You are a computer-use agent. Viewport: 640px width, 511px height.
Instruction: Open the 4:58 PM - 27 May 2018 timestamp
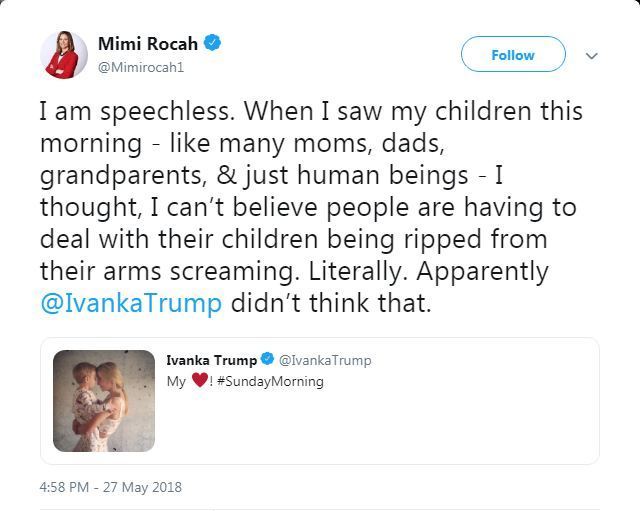[111, 487]
